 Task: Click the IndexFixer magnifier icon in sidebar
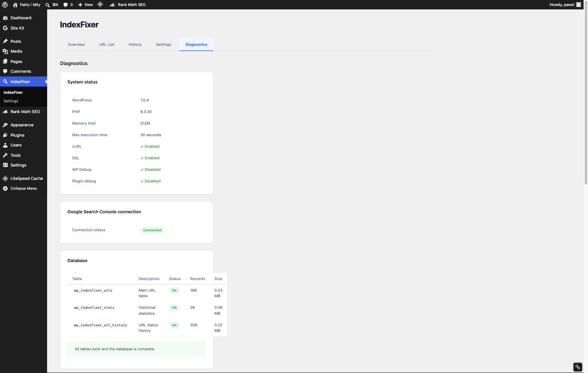(5, 82)
